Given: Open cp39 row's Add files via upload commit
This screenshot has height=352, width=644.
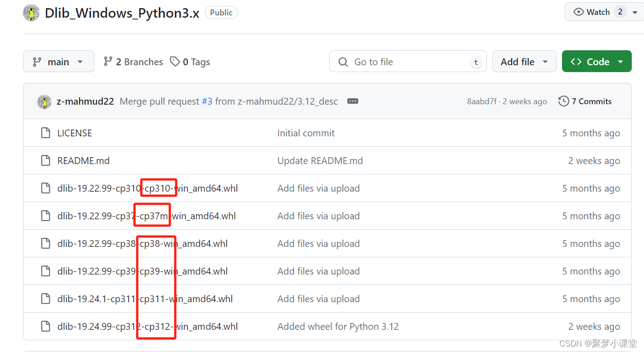Looking at the screenshot, I should click(319, 271).
